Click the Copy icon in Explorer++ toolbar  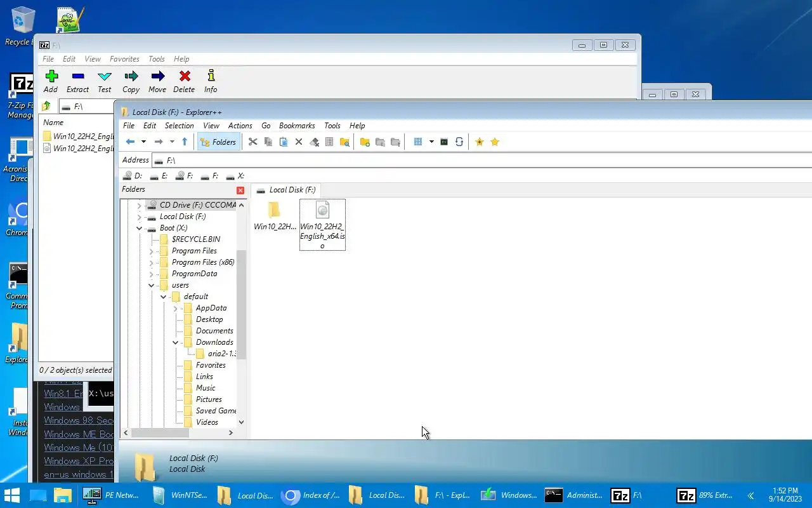[x=268, y=142]
